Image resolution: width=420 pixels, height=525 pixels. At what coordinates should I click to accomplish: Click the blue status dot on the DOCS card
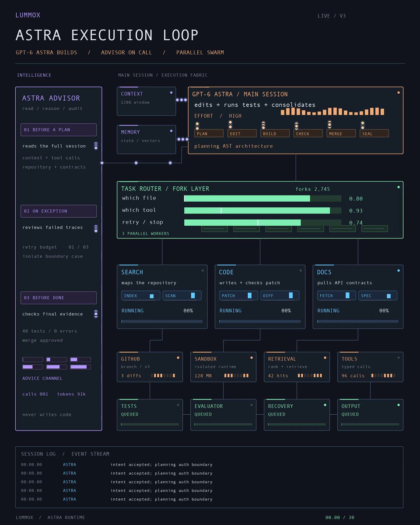click(x=398, y=271)
